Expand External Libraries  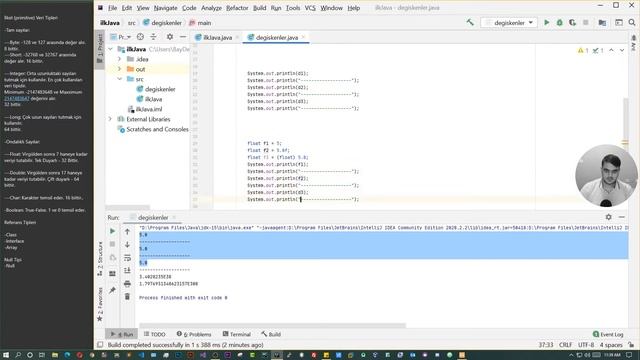(110, 119)
